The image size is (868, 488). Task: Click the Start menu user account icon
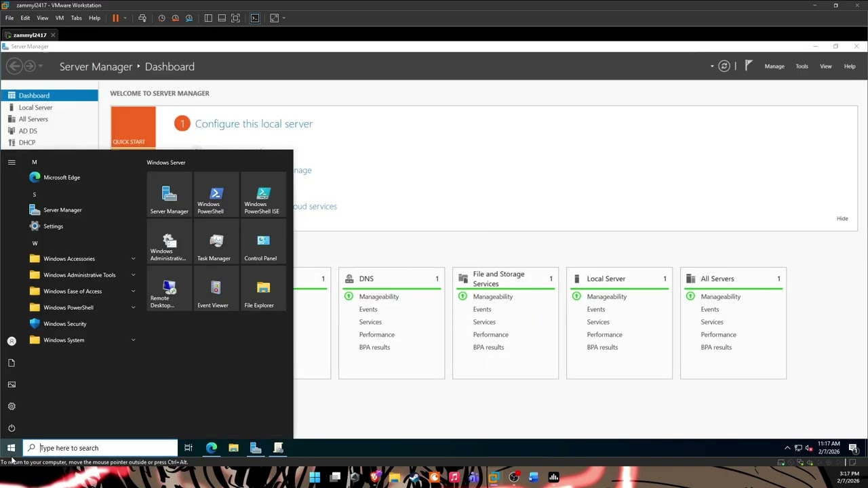12,342
